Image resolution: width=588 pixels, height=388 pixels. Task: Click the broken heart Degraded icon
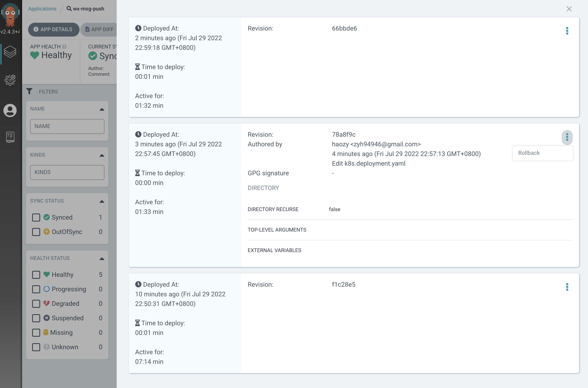click(x=46, y=303)
